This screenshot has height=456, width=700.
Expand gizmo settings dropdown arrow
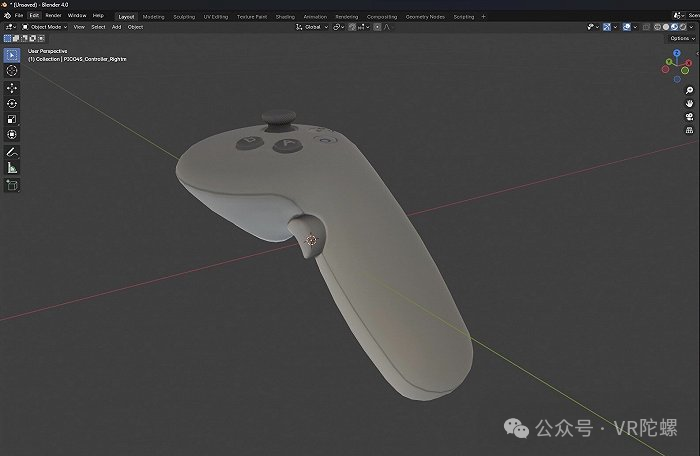[x=615, y=27]
